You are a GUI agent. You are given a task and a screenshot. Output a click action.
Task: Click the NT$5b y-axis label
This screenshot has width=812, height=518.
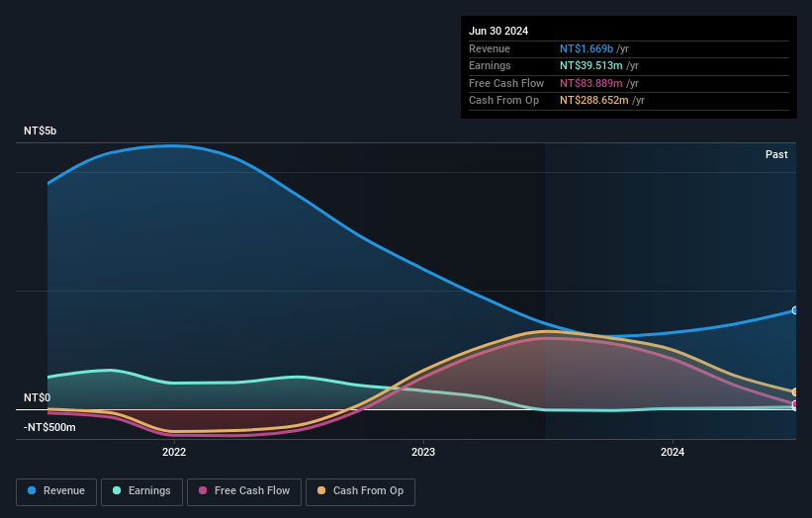pos(40,130)
